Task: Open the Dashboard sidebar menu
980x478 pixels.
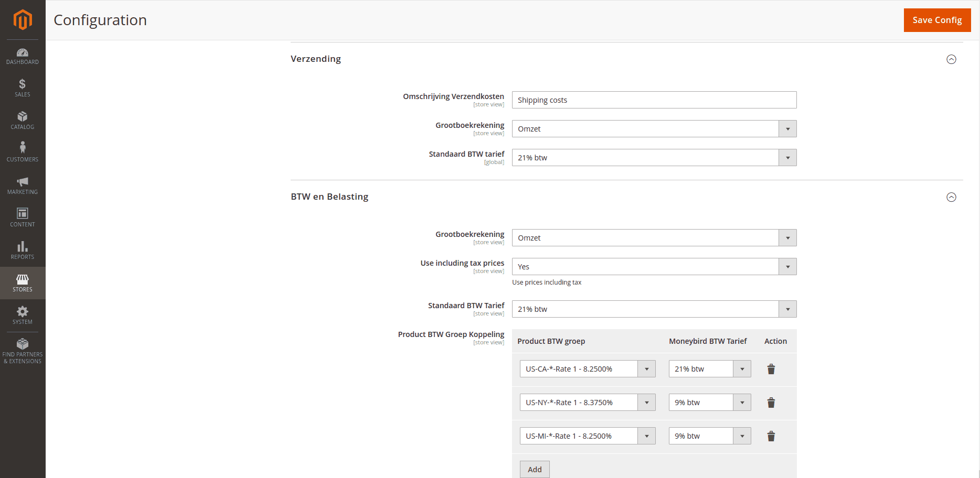Action: click(x=23, y=56)
